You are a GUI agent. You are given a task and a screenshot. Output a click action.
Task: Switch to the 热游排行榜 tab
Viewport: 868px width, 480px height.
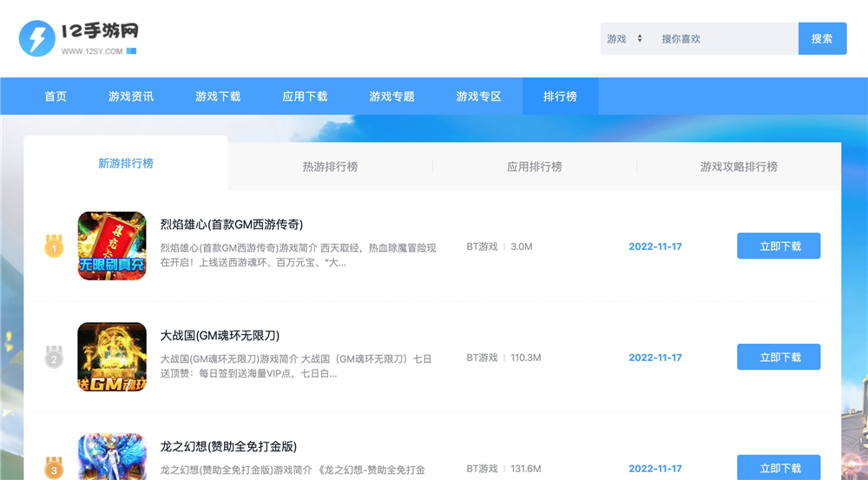(x=330, y=167)
